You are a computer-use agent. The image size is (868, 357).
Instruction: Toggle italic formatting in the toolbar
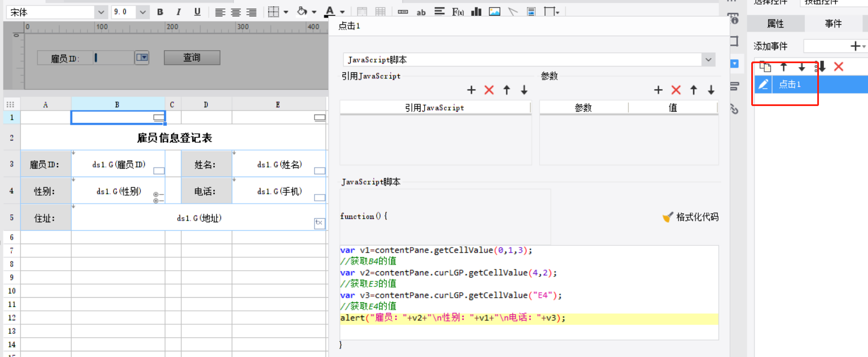178,12
